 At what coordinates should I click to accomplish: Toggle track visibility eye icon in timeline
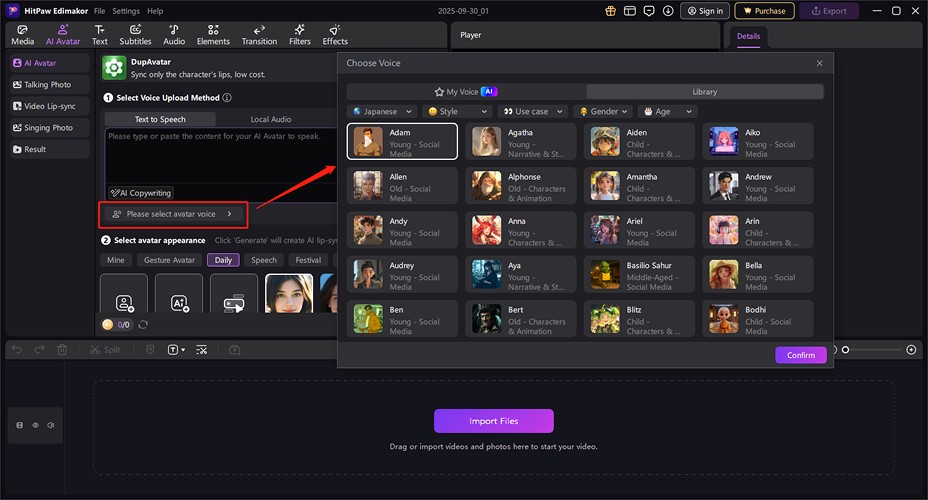[35, 425]
